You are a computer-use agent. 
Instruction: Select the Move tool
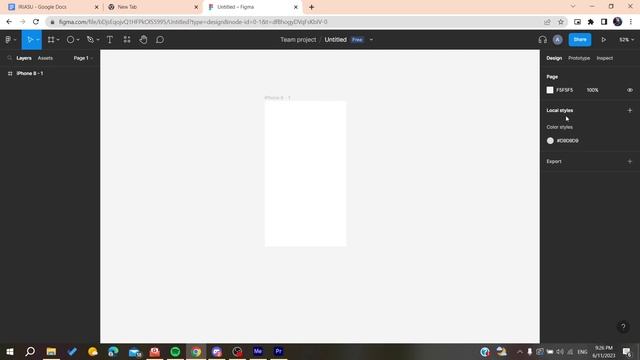tap(29, 40)
